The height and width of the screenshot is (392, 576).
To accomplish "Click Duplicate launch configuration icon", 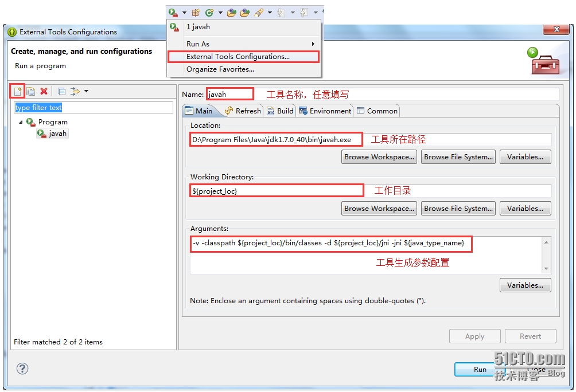I will (31, 91).
